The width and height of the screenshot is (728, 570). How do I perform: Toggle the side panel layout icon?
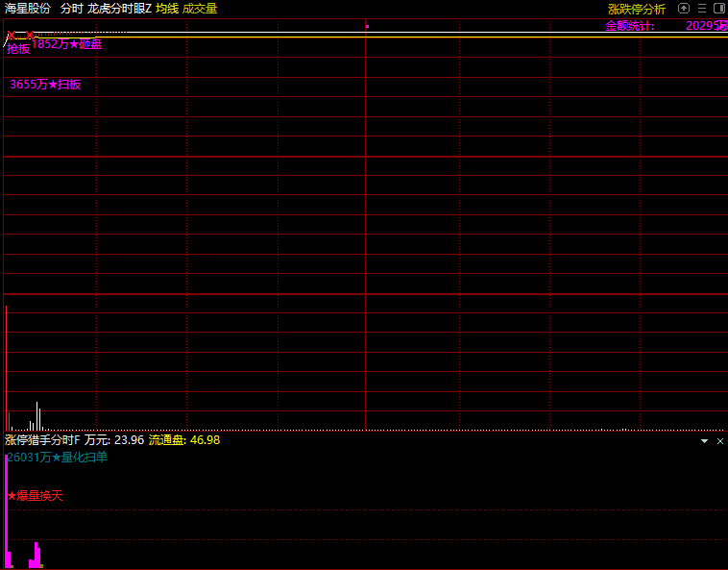tap(718, 9)
